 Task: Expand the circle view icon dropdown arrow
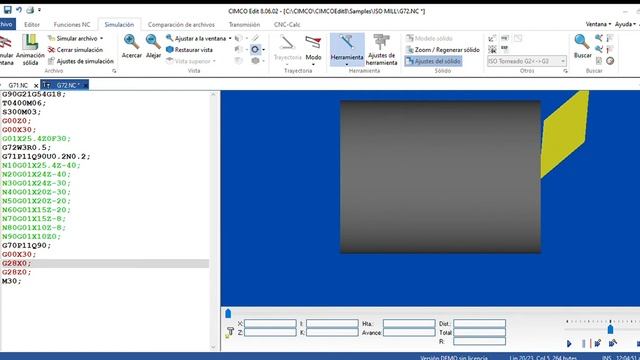point(263,50)
